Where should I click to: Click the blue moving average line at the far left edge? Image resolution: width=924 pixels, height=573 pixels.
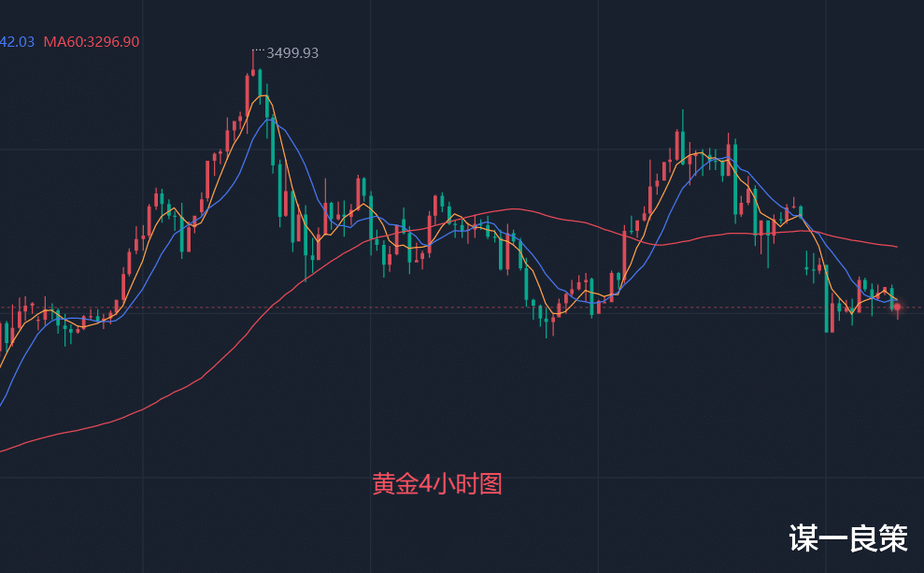click(x=2, y=402)
